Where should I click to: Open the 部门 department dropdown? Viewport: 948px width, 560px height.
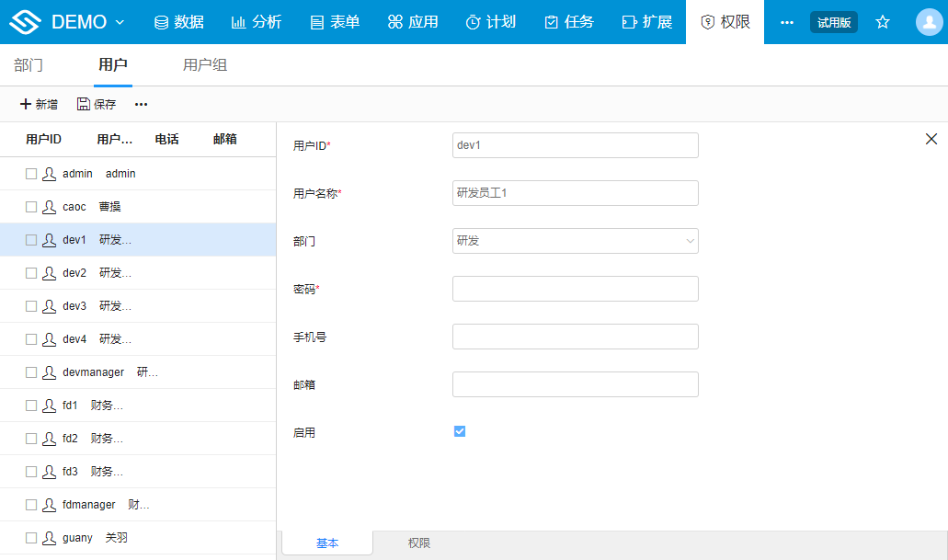pos(575,240)
